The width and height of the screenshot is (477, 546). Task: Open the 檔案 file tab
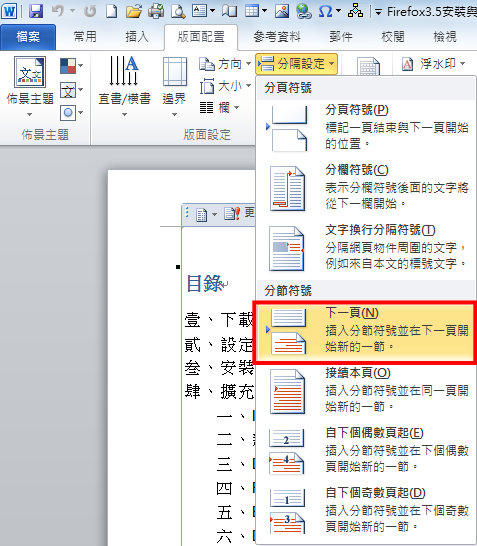(x=28, y=37)
